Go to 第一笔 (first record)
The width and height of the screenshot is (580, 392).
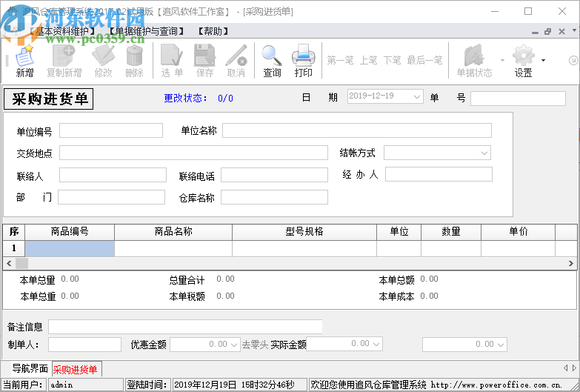[340, 60]
